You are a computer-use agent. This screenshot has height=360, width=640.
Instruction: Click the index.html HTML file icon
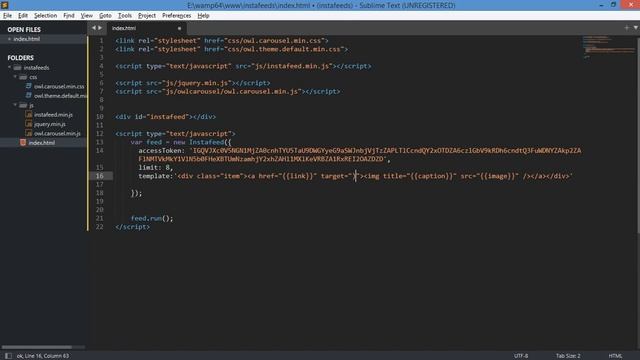[23, 142]
